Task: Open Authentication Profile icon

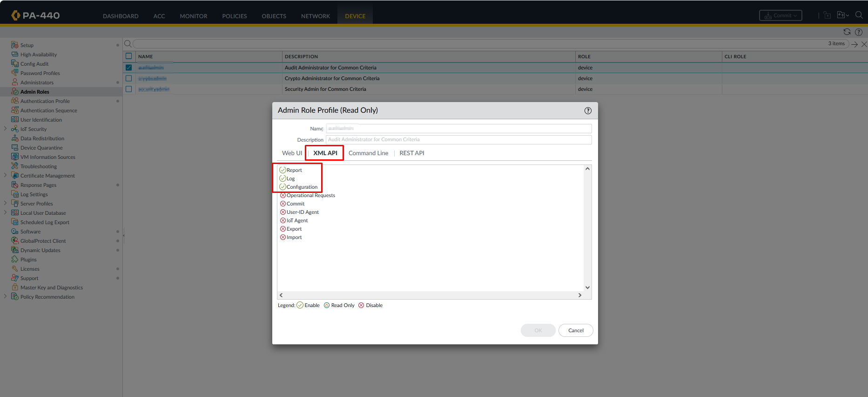Action: point(15,101)
